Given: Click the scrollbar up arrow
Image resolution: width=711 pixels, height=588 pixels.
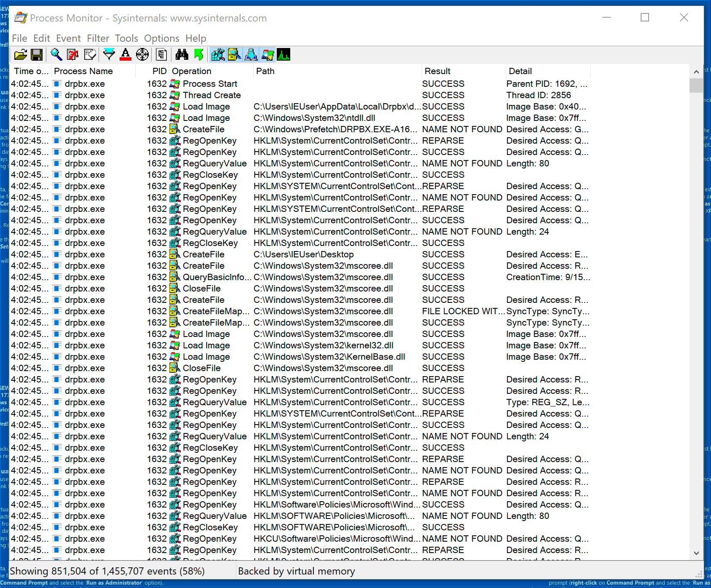Looking at the screenshot, I should click(x=696, y=72).
